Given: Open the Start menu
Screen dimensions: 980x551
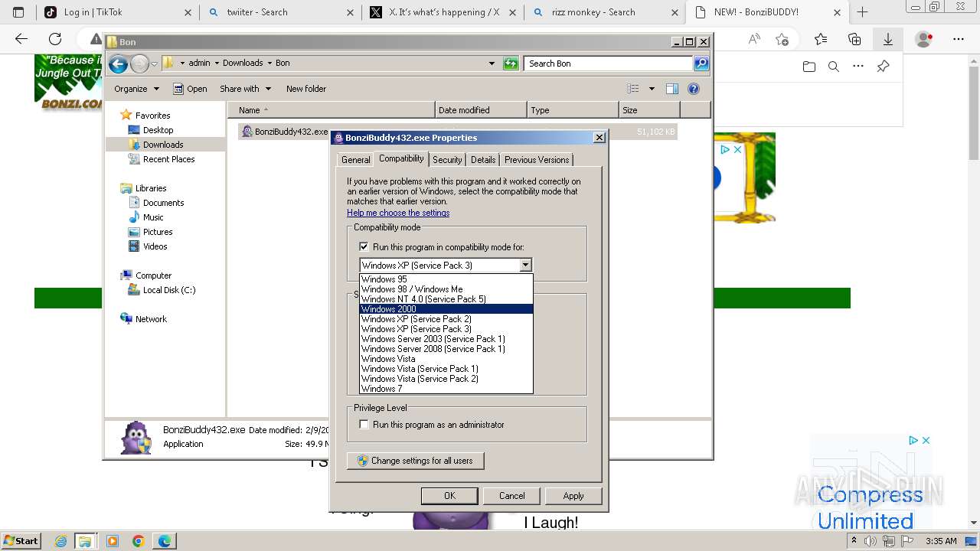Looking at the screenshot, I should (x=21, y=541).
